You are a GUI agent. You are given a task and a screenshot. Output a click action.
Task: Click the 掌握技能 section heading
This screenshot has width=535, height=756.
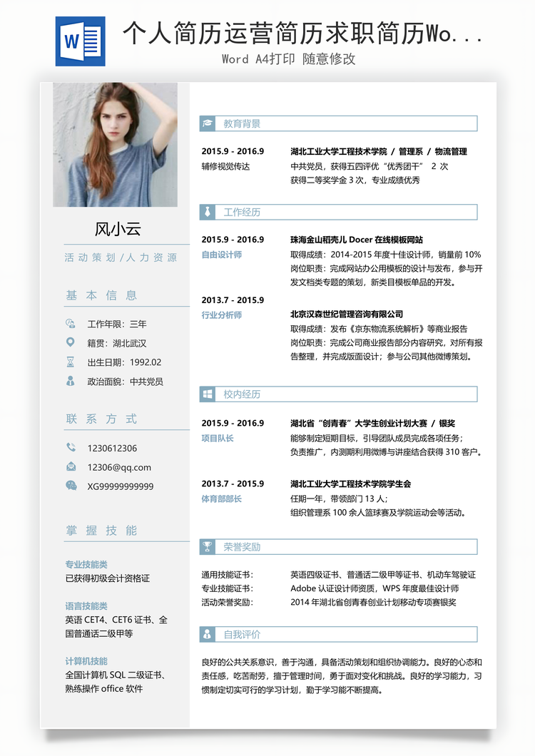101,531
